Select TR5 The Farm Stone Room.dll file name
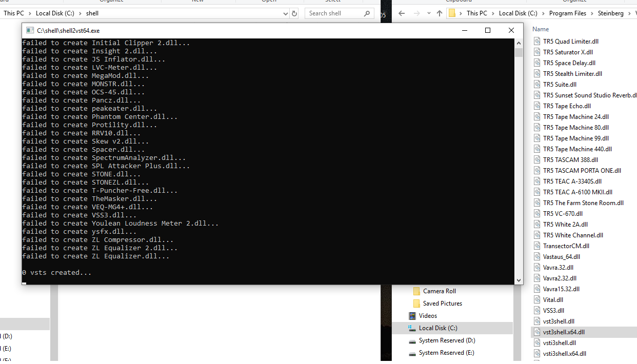Viewport: 637px width, 364px height. [583, 203]
